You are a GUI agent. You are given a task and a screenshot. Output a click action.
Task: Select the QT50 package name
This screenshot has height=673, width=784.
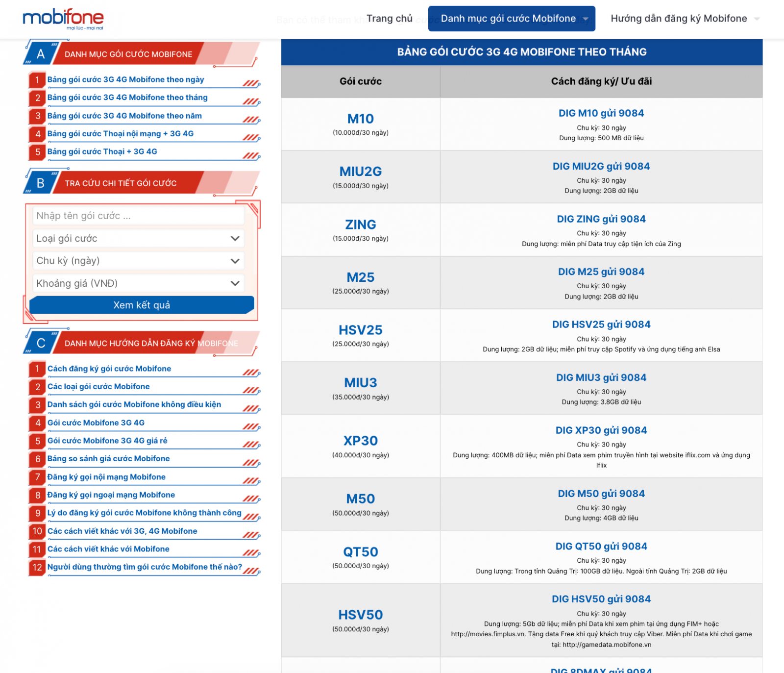coord(361,552)
